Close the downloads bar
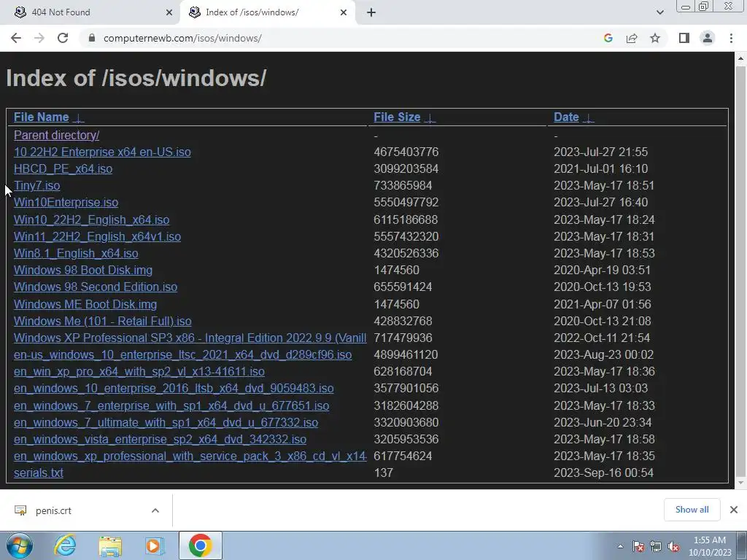This screenshot has height=560, width=747. coord(734,510)
